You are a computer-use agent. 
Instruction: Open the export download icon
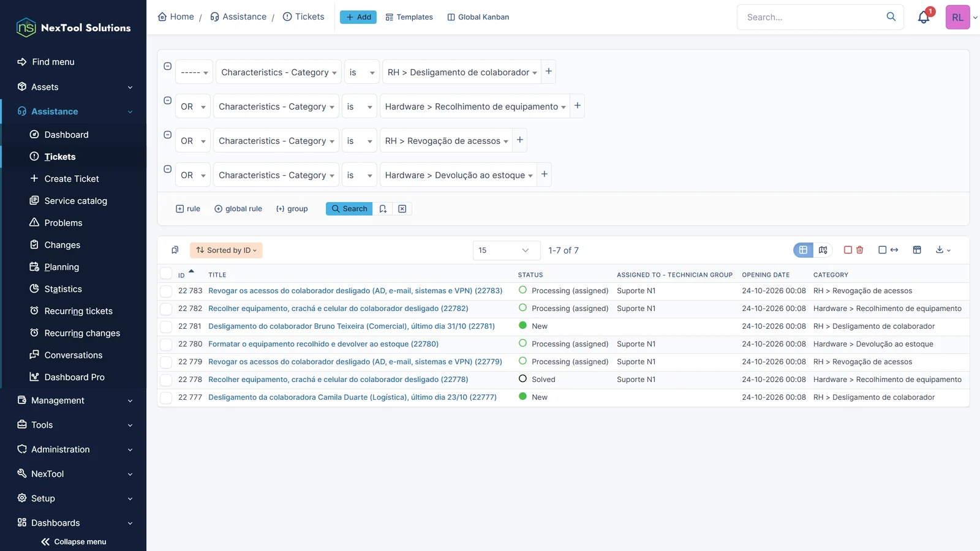click(x=943, y=250)
